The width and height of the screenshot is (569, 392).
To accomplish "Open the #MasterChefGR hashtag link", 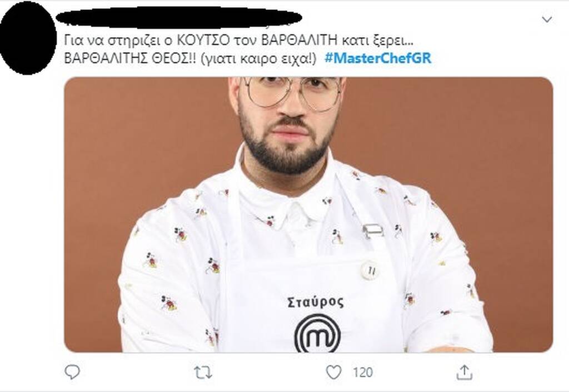I will click(x=378, y=58).
